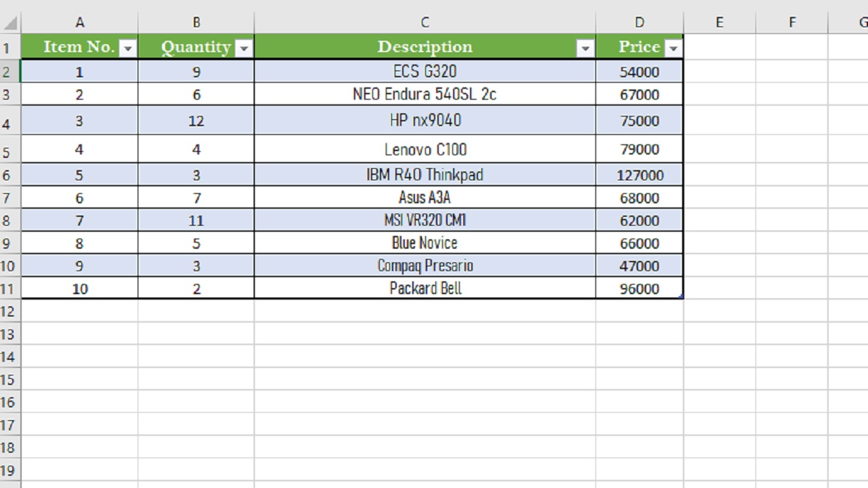Select row 5 header

click(x=10, y=150)
